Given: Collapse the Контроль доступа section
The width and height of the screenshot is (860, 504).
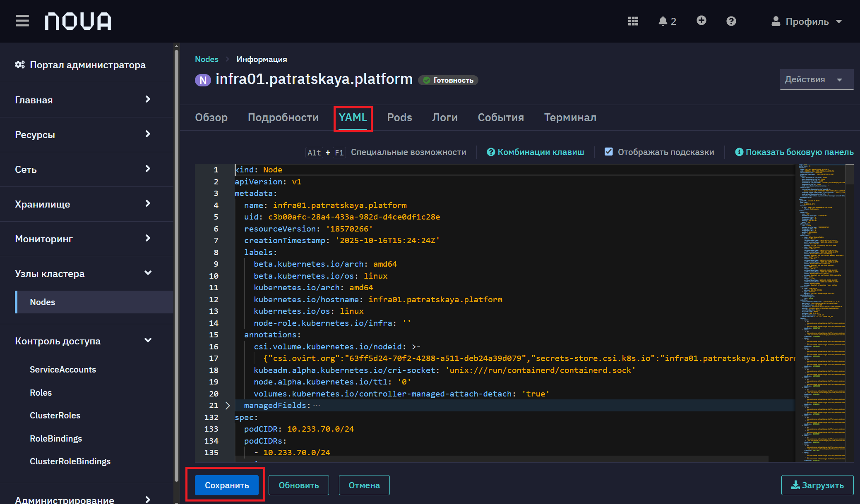Looking at the screenshot, I should tap(87, 341).
